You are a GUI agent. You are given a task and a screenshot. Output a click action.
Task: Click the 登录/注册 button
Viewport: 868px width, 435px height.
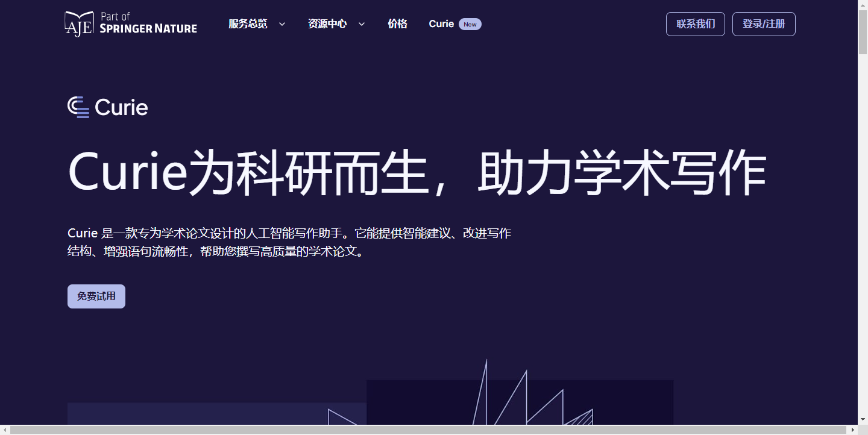pos(764,24)
